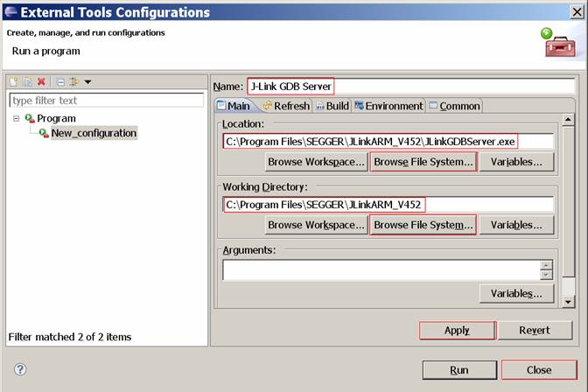Click Variables button under Location

[516, 162]
